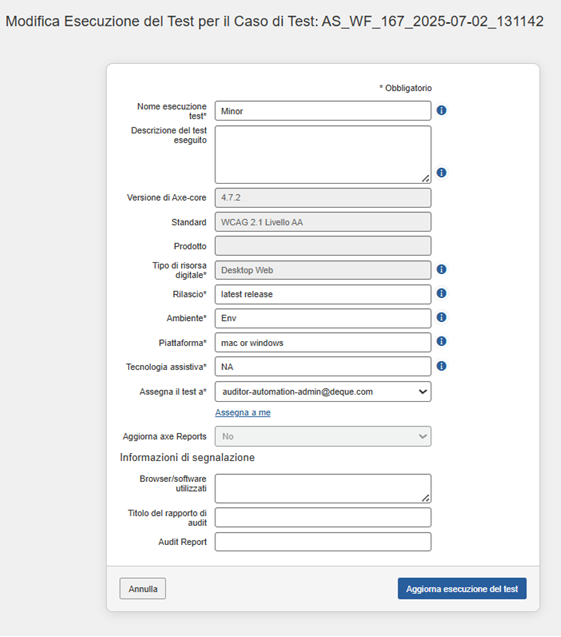The width and height of the screenshot is (561, 637).
Task: Focus the Piattaforma input field
Action: tap(323, 342)
